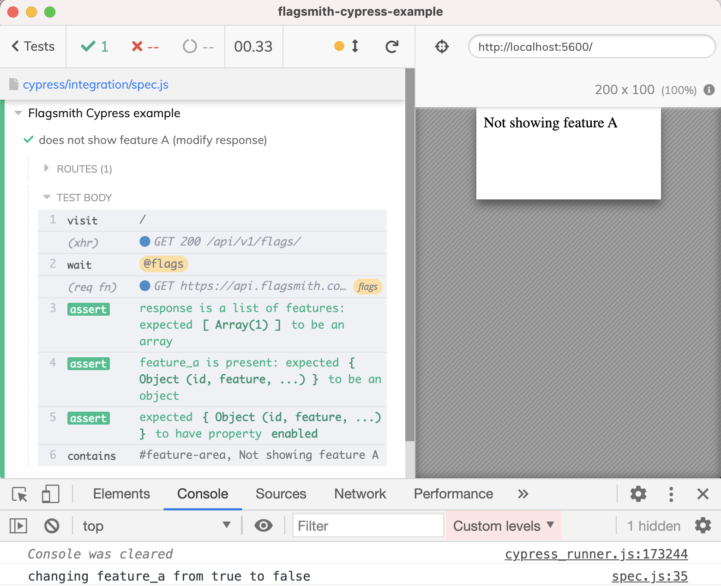721x588 pixels.
Task: Click the localhost:5600 URL field
Action: pos(592,46)
